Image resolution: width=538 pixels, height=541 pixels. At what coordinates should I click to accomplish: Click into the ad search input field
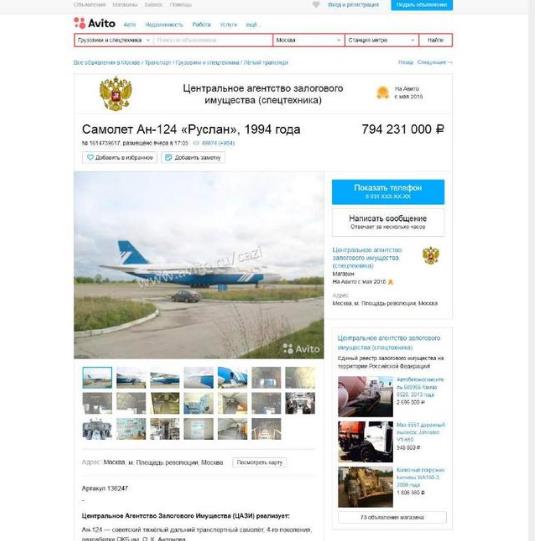(213, 40)
